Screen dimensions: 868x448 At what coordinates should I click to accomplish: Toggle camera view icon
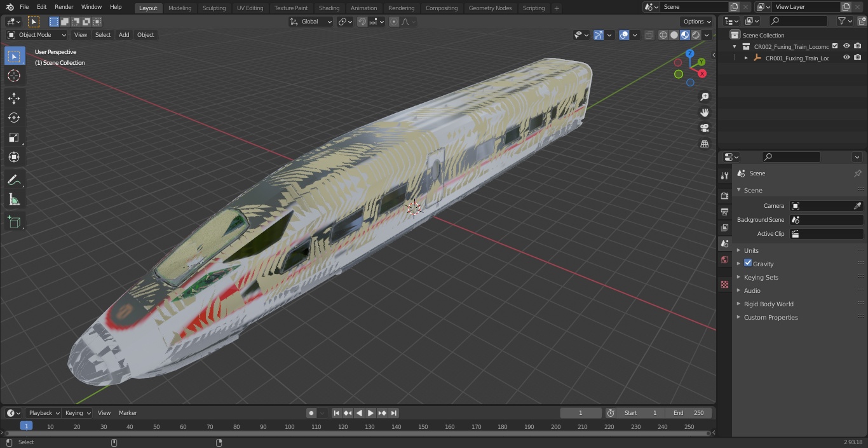coord(704,128)
